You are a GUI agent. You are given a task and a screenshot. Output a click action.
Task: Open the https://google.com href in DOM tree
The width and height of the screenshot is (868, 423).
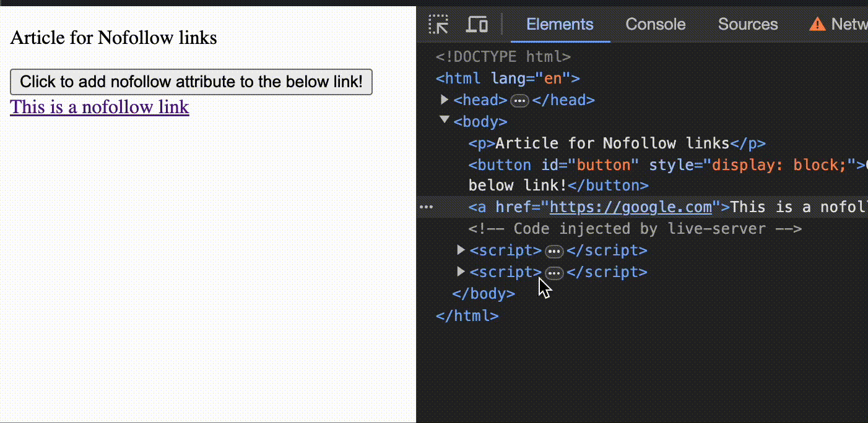[x=630, y=207]
